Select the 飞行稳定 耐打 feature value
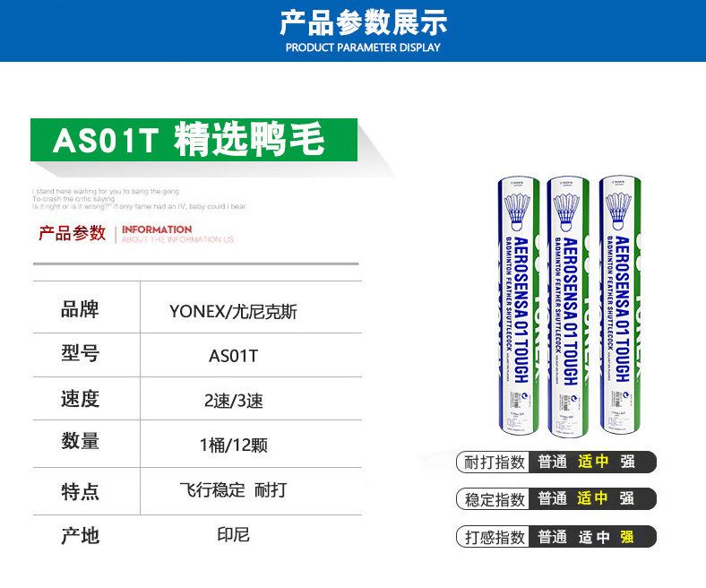Screen dimensions: 706x588 tap(233, 489)
